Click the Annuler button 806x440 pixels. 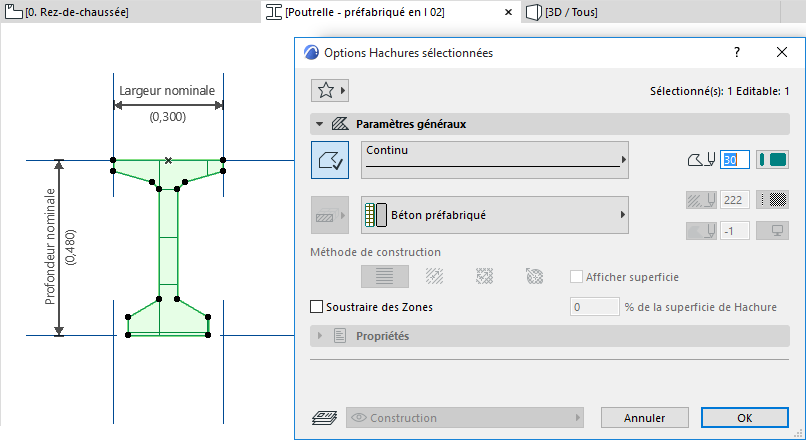(x=645, y=417)
